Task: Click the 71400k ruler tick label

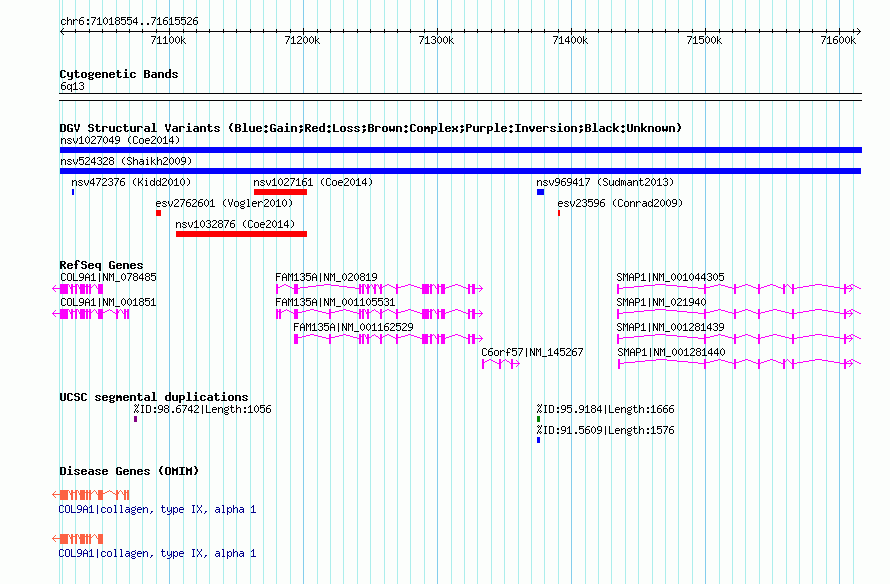Action: click(x=570, y=40)
